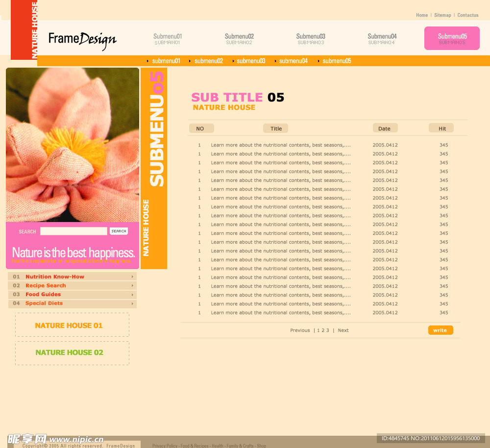Click the red Nature House vertical banner
Image resolution: width=490 pixels, height=448 pixels.
coord(24,29)
